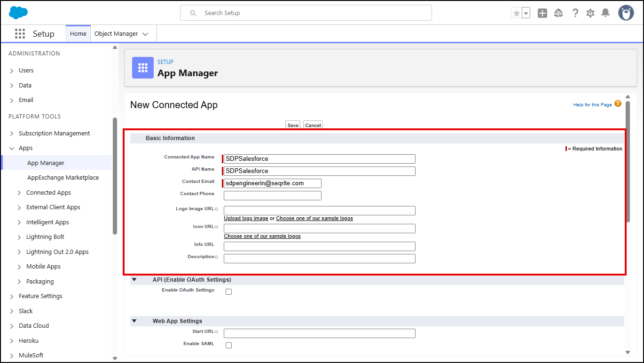Click the Help question mark icon

[575, 13]
